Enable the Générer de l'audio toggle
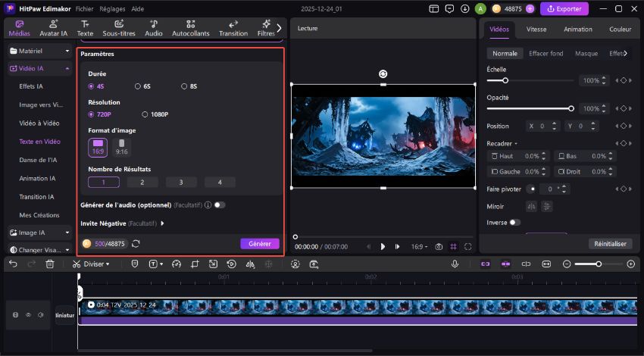Screen dimensions: 644x356 point(220,205)
